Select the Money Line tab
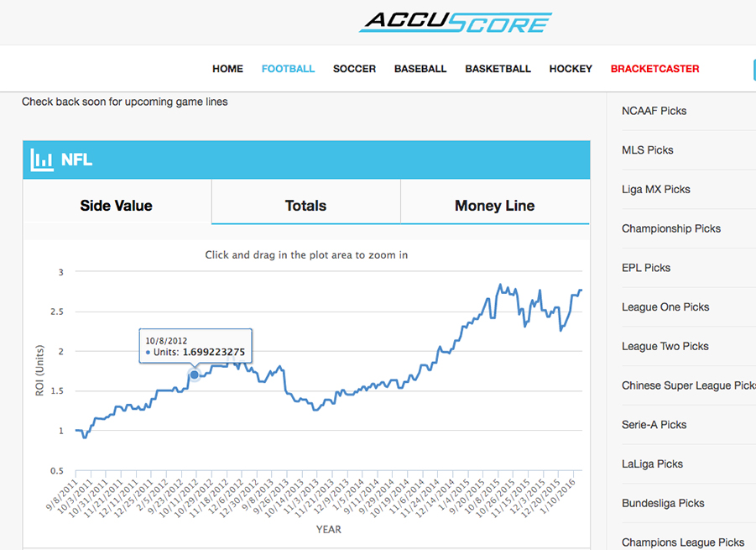The image size is (756, 550). pos(495,206)
